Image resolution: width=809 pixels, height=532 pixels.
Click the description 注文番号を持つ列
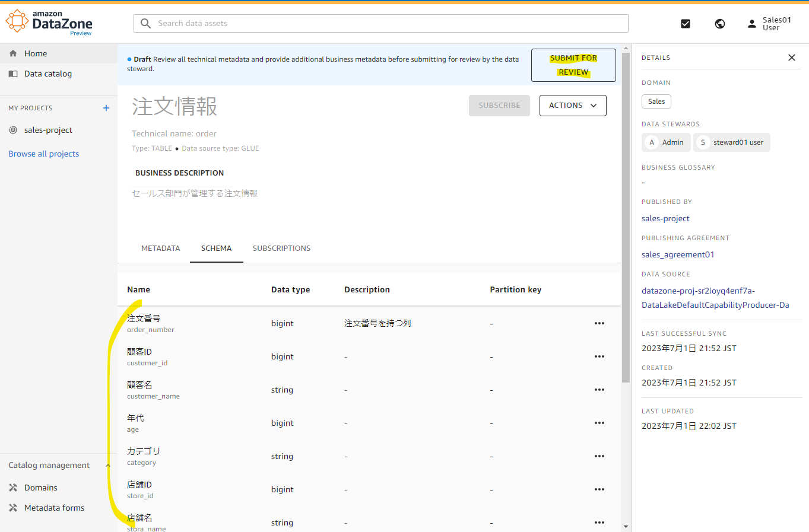[x=377, y=323]
